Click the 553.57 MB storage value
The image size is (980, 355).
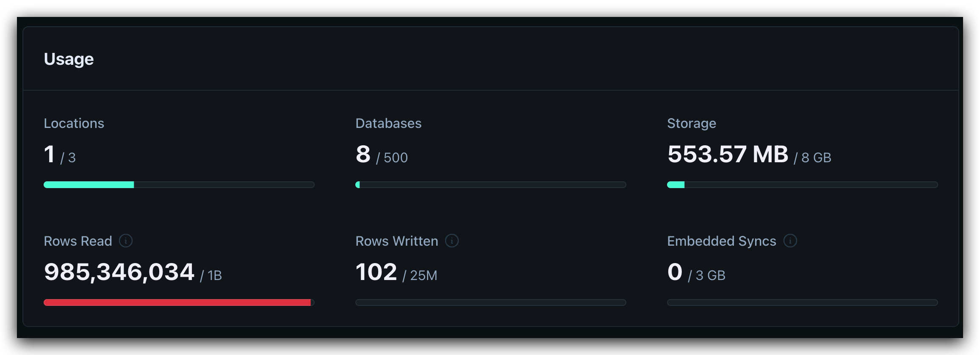tap(728, 154)
